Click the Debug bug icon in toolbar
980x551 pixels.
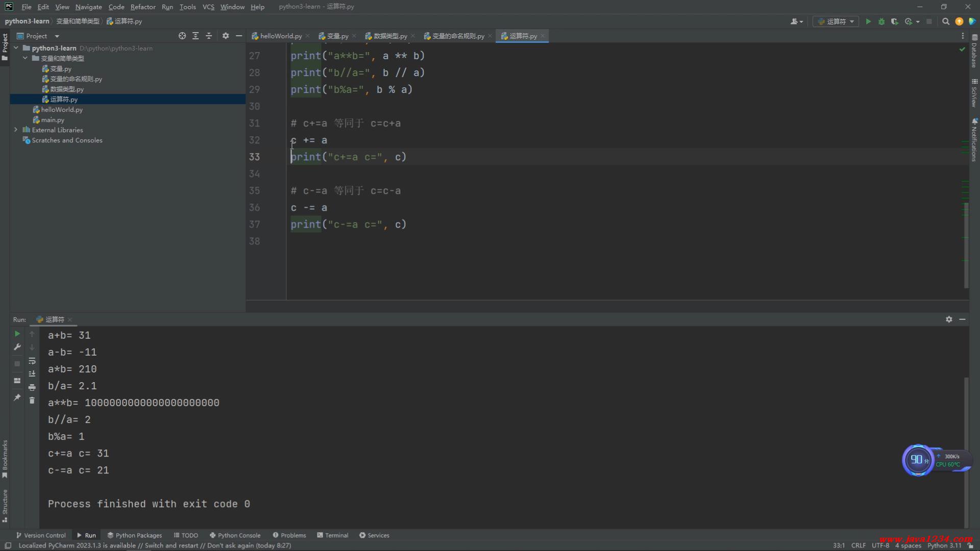point(881,21)
